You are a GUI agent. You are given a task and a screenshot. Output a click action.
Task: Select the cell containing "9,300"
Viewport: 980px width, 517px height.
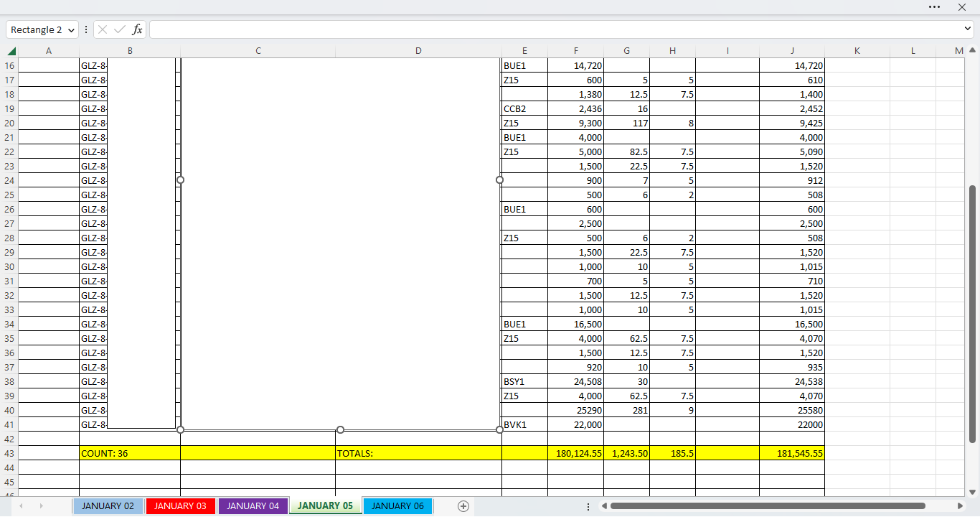tap(575, 123)
